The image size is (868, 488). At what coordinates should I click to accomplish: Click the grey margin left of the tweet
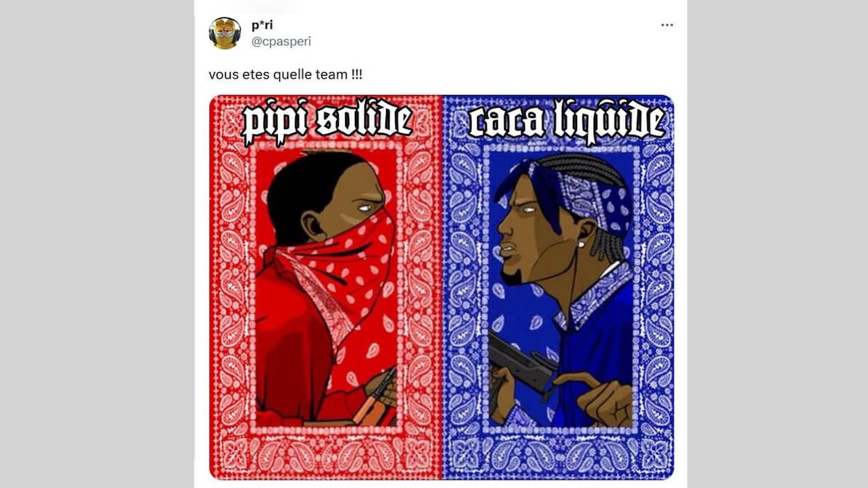click(97, 244)
